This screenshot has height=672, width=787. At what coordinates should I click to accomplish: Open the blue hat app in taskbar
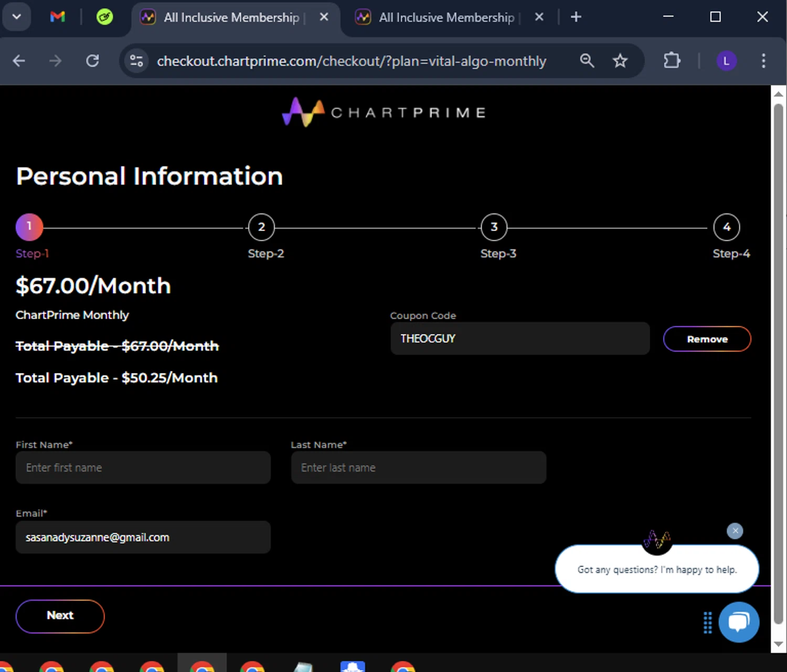353,665
